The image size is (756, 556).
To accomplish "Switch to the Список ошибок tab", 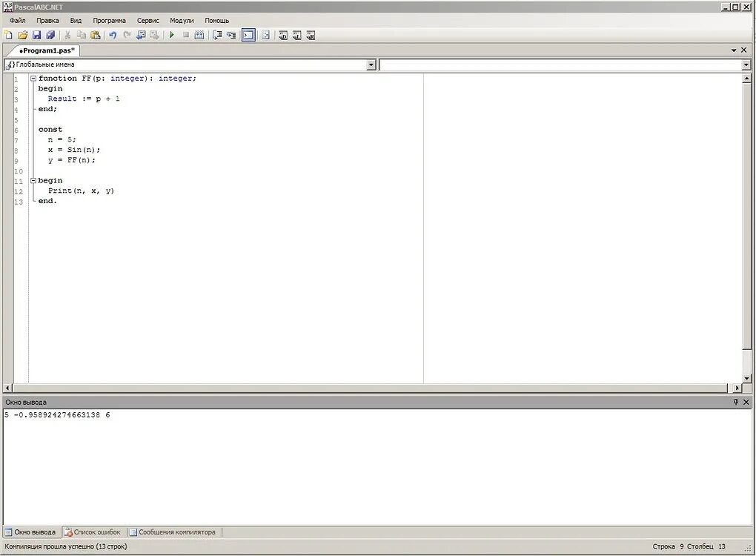I will [93, 532].
